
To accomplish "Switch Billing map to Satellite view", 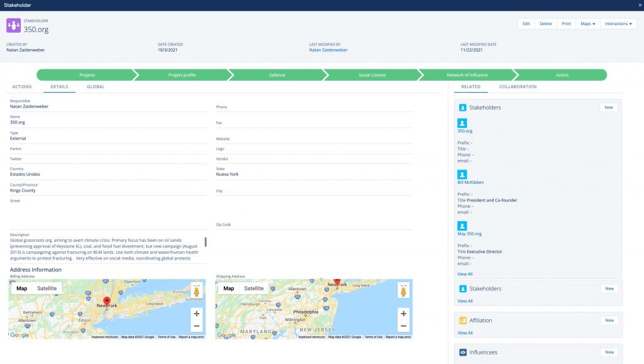I will [47, 288].
